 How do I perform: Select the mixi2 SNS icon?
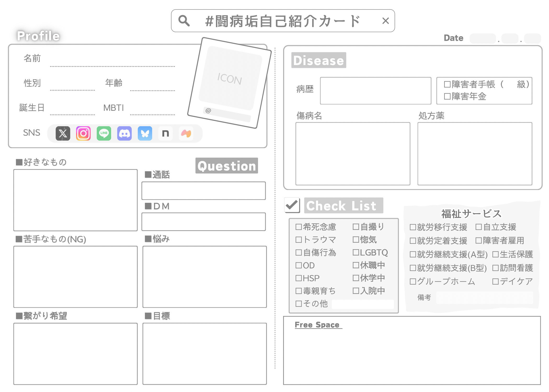[x=186, y=133]
